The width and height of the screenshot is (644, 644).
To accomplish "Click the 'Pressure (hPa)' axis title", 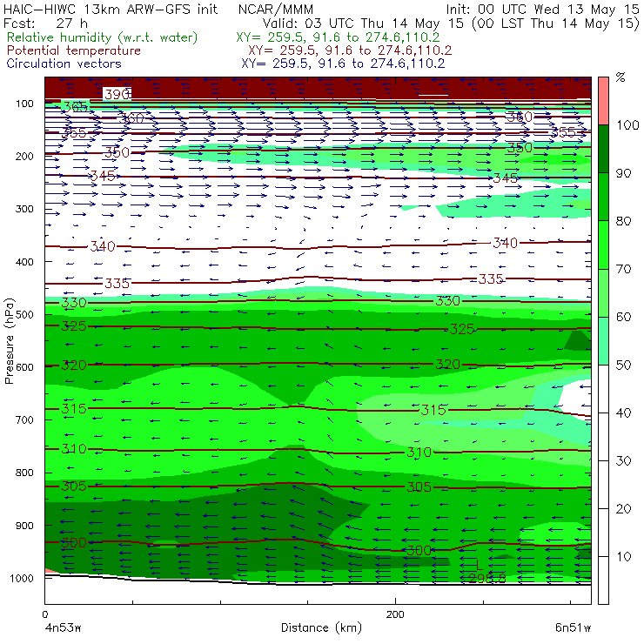I will coord(9,341).
